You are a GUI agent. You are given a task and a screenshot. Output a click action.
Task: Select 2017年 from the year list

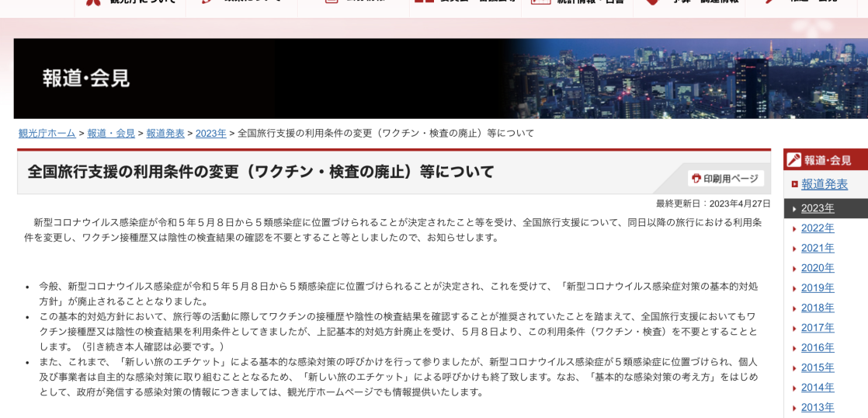click(x=818, y=328)
